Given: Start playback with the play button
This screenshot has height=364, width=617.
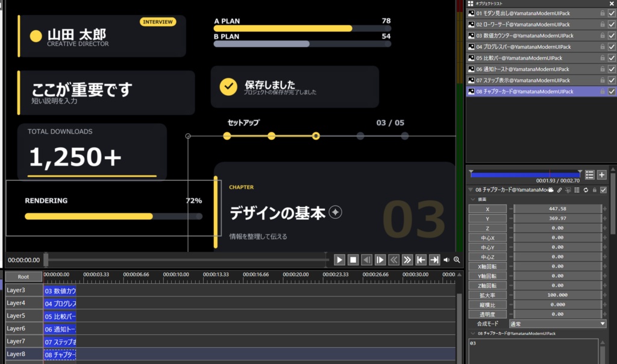Looking at the screenshot, I should [339, 260].
